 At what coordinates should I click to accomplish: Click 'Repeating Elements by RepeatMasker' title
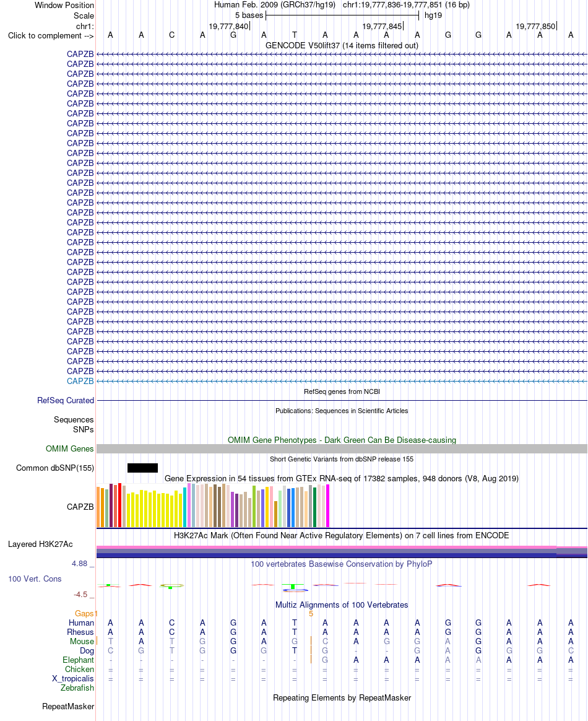tap(342, 698)
